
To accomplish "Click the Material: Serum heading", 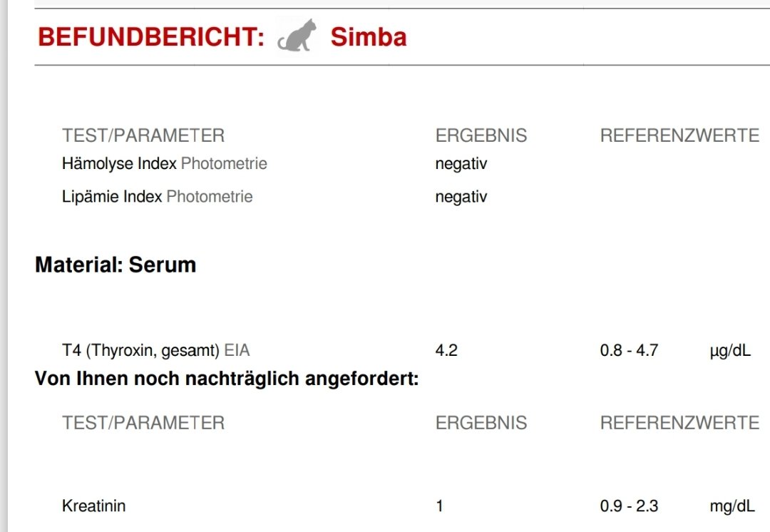I will pyautogui.click(x=115, y=265).
